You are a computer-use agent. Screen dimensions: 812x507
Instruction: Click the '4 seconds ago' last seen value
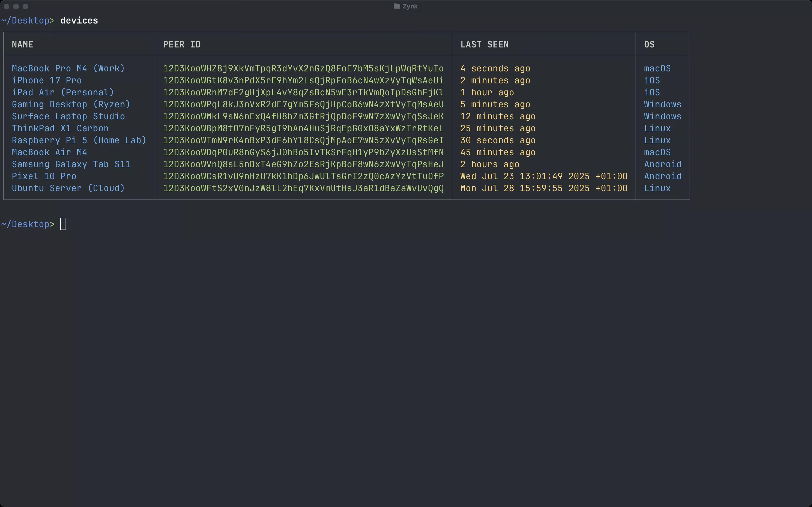(495, 68)
